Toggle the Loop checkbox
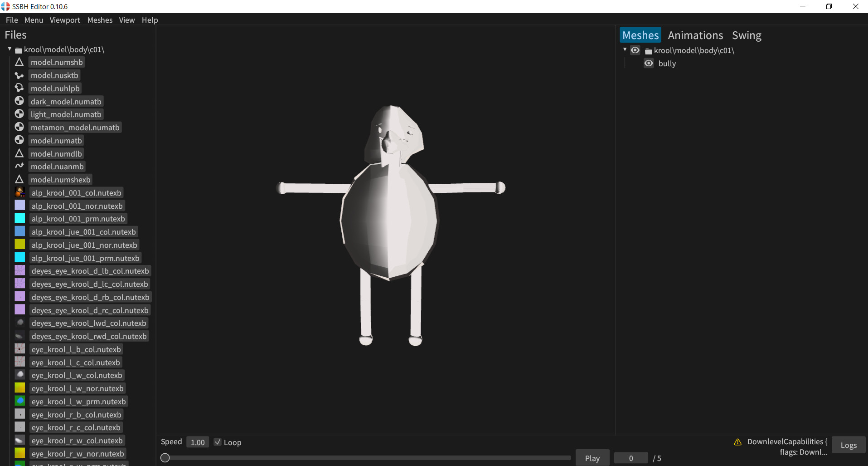The width and height of the screenshot is (868, 466). [x=218, y=442]
